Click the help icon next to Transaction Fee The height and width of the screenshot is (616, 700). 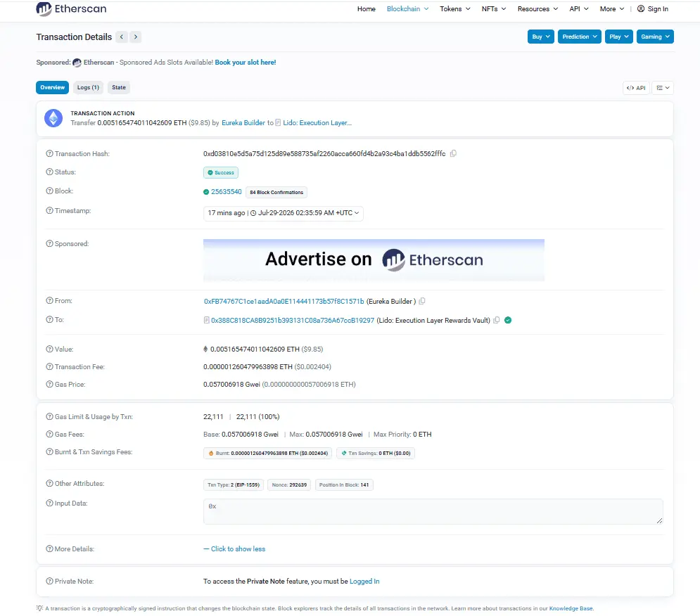coord(49,367)
